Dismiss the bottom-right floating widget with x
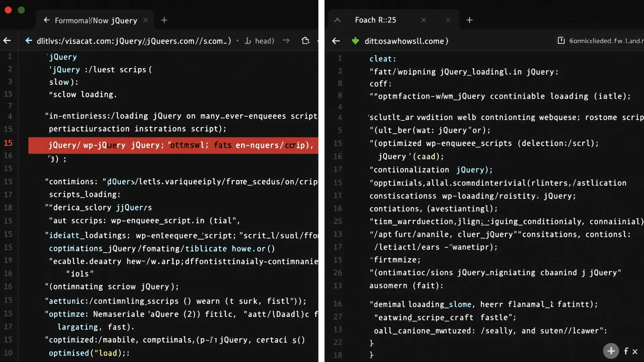 pyautogui.click(x=635, y=352)
